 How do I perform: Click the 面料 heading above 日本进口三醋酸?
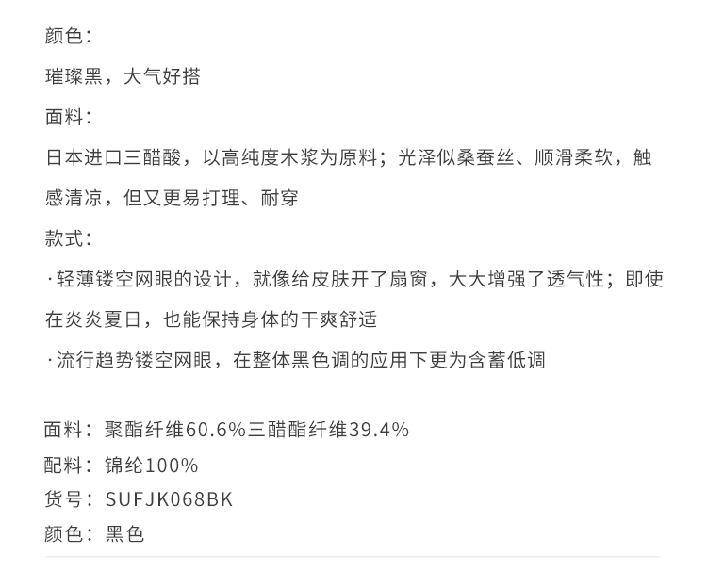pyautogui.click(x=66, y=117)
